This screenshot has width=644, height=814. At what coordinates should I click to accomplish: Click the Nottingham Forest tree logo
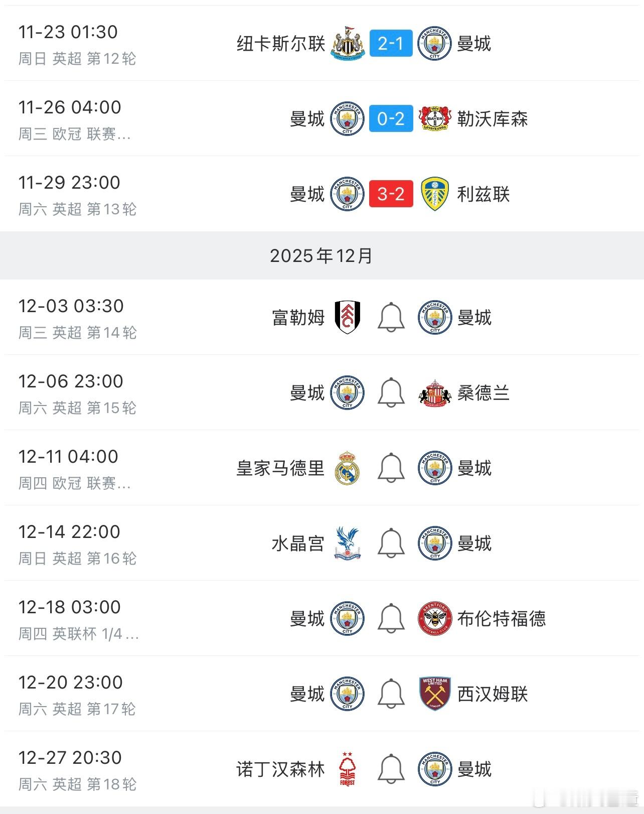(348, 769)
